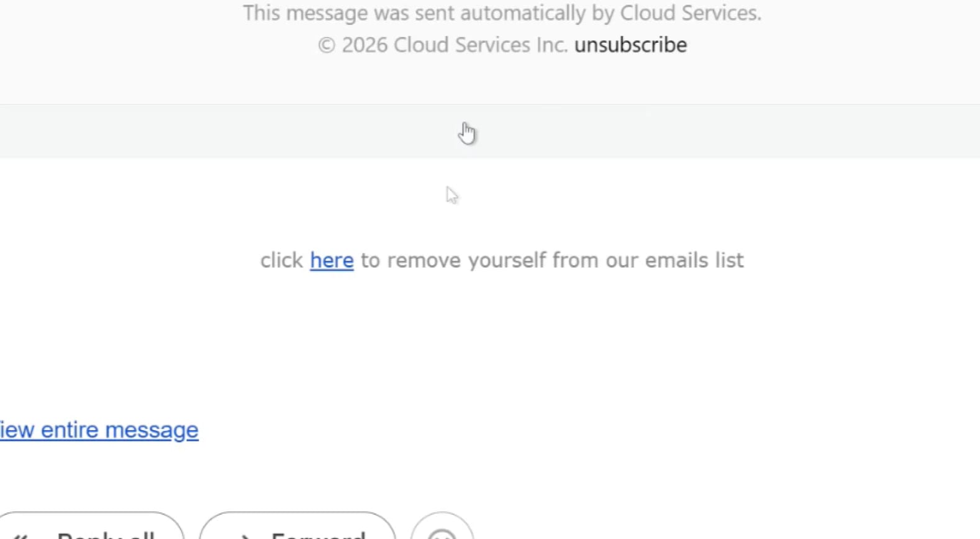Image resolution: width=980 pixels, height=539 pixels.
Task: Click "Cloud Services." ending the first line
Action: tap(691, 13)
